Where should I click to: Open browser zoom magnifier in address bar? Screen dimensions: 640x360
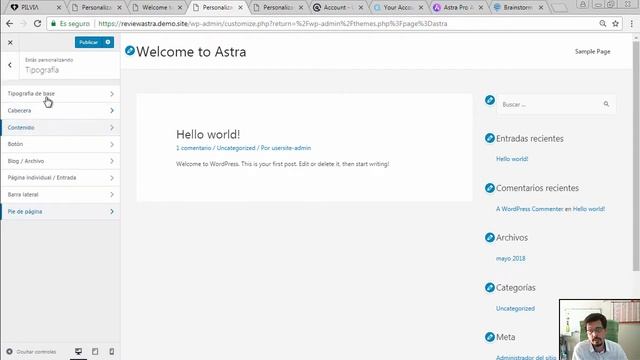602,24
